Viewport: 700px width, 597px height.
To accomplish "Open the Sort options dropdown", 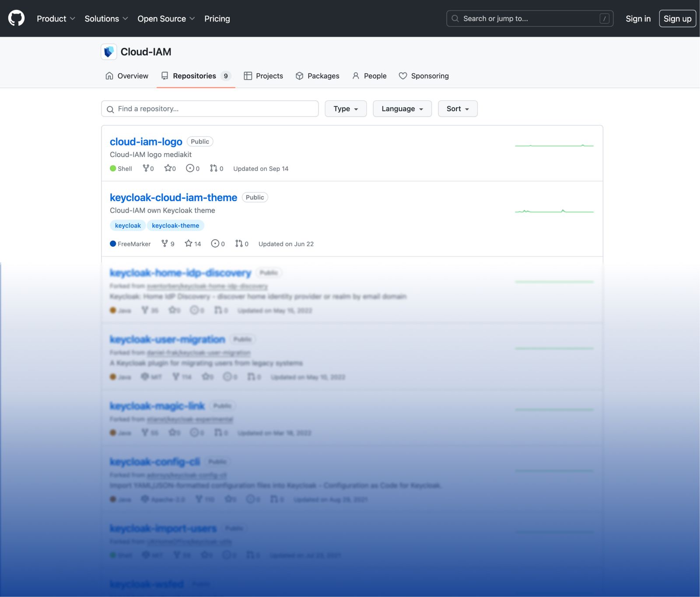I will [457, 108].
